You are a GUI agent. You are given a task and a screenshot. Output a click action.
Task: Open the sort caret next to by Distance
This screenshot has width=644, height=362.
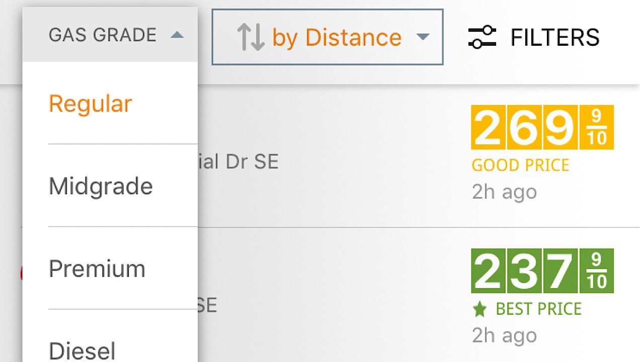423,37
